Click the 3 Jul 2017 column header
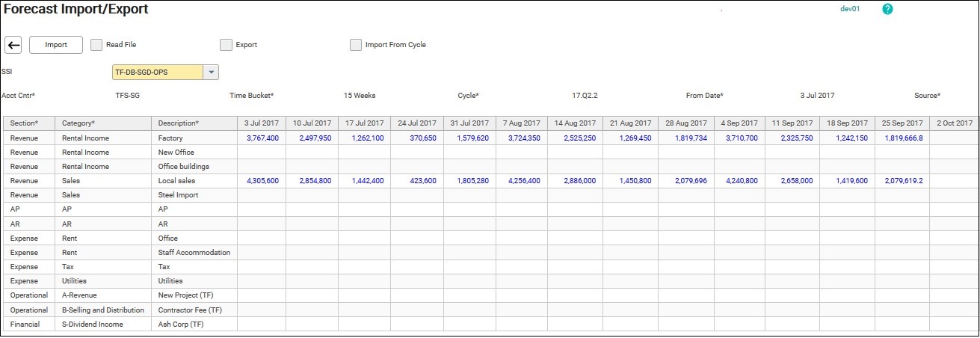The width and height of the screenshot is (980, 338). tap(262, 123)
